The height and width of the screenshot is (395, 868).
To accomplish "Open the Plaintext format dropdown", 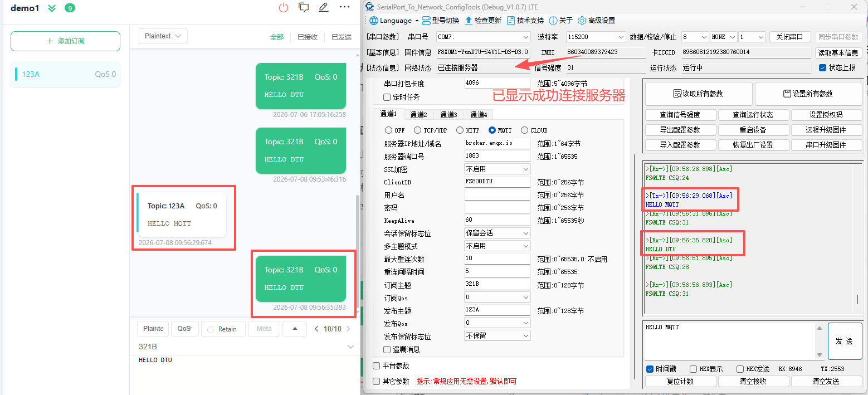I will click(163, 36).
